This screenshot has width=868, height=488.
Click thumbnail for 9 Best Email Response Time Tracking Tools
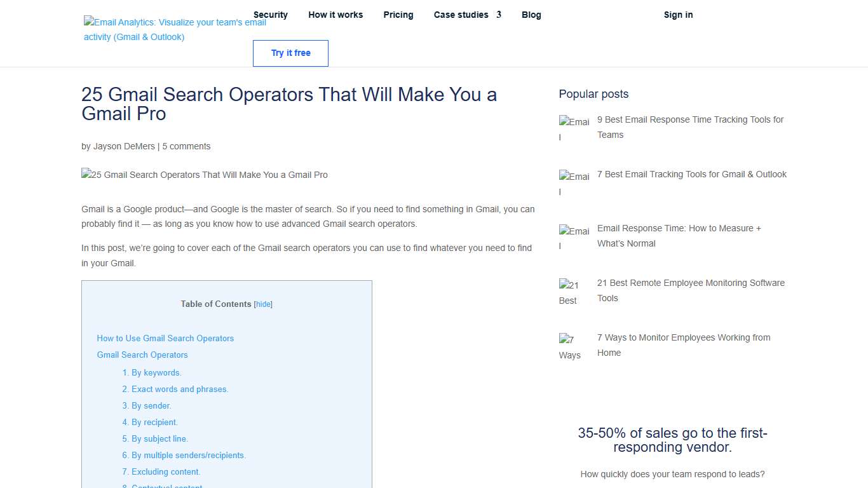(x=574, y=128)
